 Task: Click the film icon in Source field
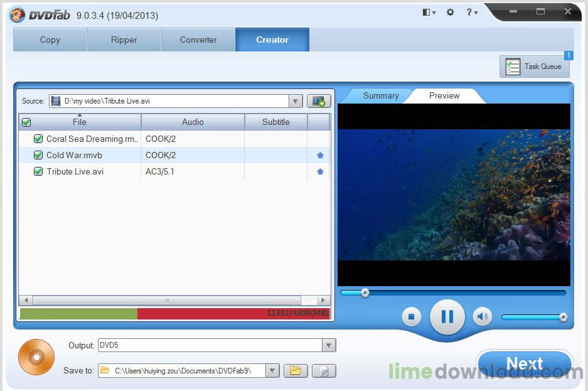[x=55, y=101]
